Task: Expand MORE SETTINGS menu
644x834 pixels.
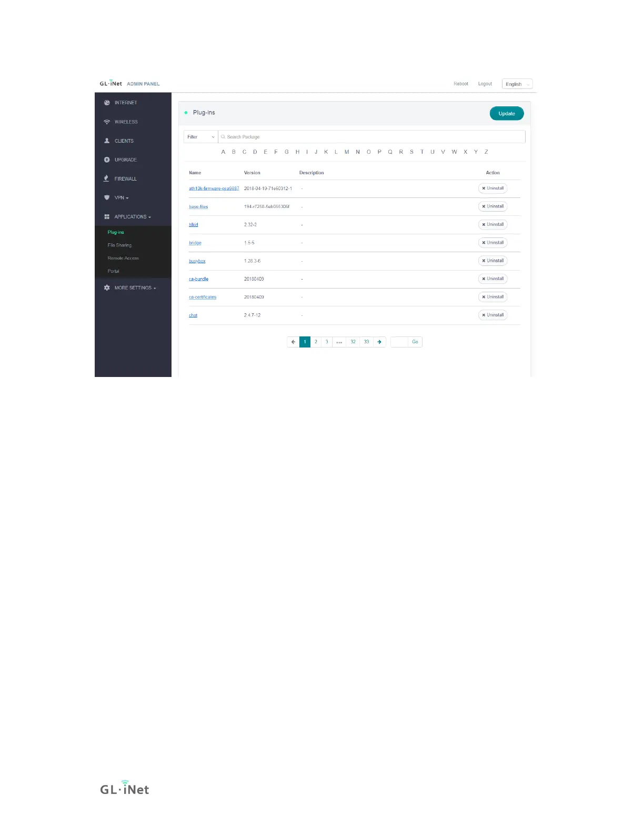Action: (x=135, y=288)
